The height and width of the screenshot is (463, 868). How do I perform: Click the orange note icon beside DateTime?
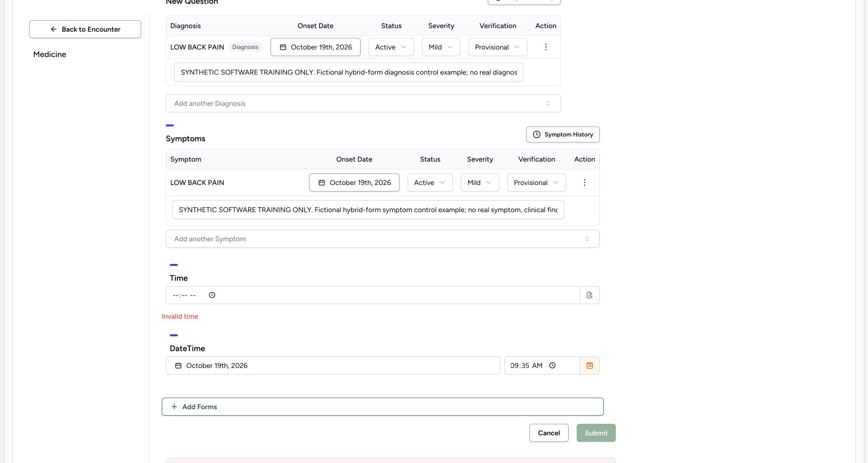590,365
